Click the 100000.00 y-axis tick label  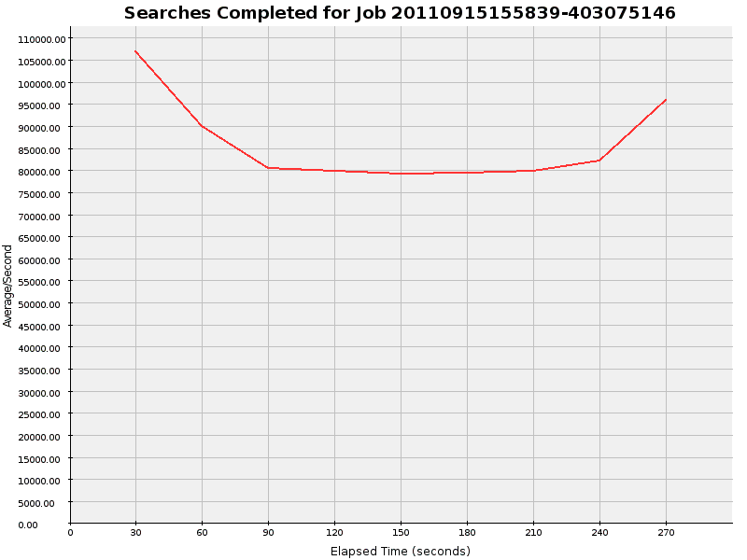(42, 84)
